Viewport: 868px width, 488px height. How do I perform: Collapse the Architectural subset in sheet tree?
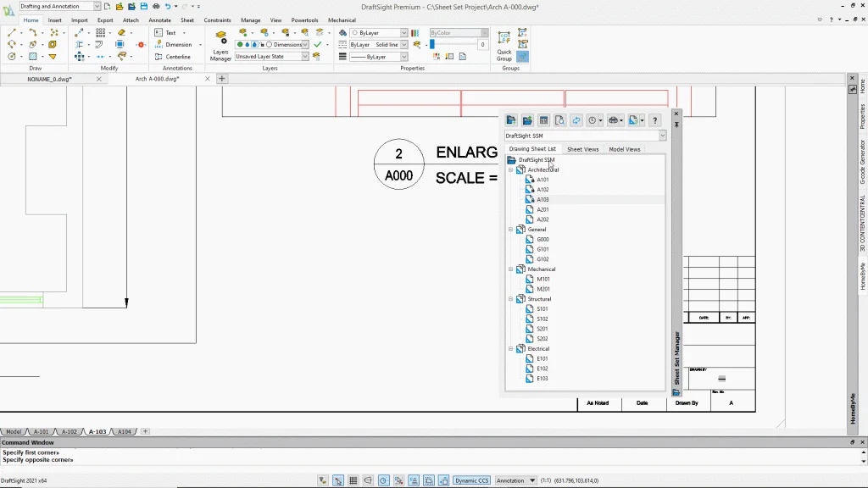point(511,169)
